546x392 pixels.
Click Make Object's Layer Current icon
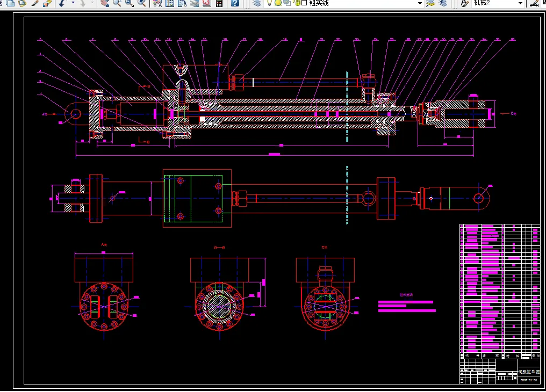click(431, 3)
